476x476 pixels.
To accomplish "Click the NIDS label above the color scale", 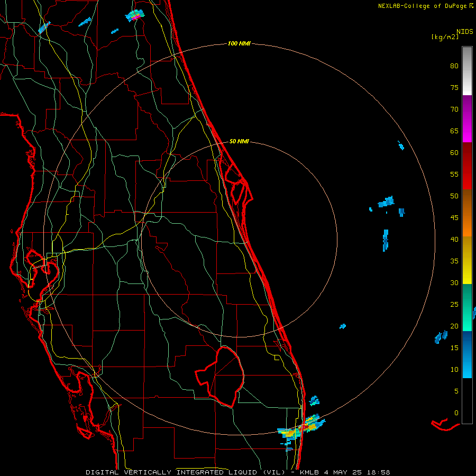I will coord(464,32).
